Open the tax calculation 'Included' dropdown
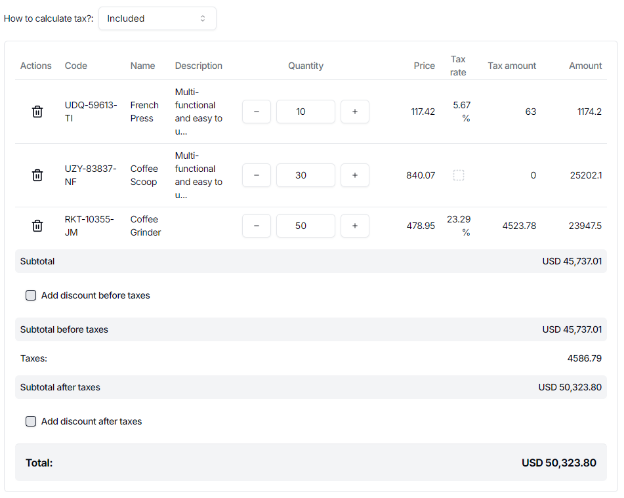The width and height of the screenshot is (624, 498). pos(157,18)
